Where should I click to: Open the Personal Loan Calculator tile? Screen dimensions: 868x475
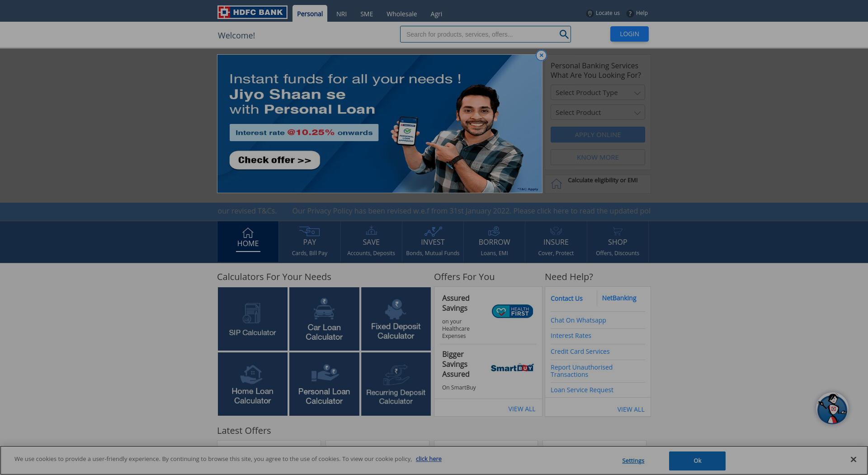324,384
